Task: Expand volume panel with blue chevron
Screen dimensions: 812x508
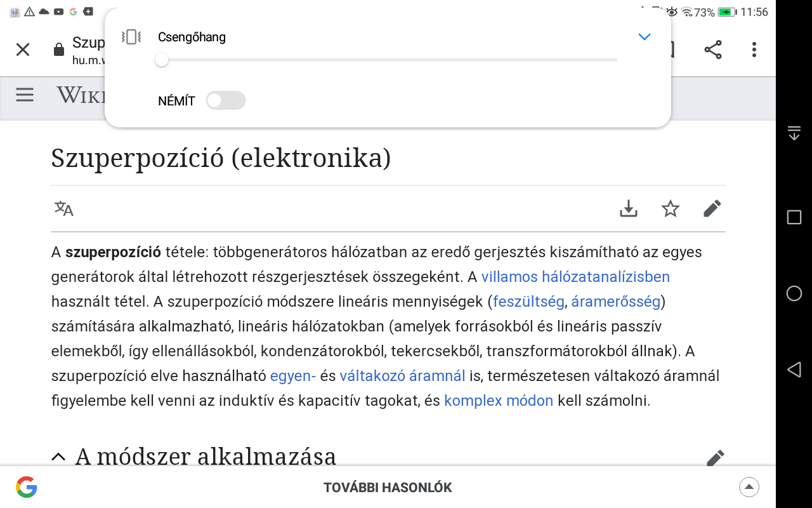Action: (645, 37)
